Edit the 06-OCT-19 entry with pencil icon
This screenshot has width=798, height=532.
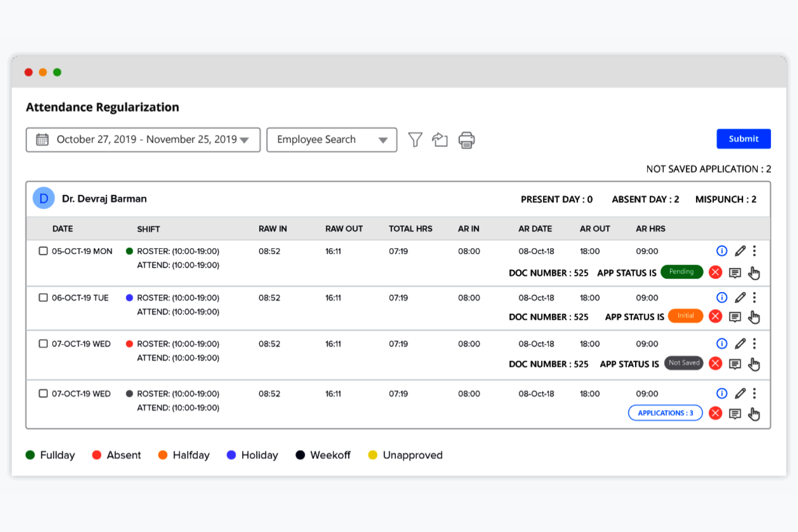coord(739,297)
